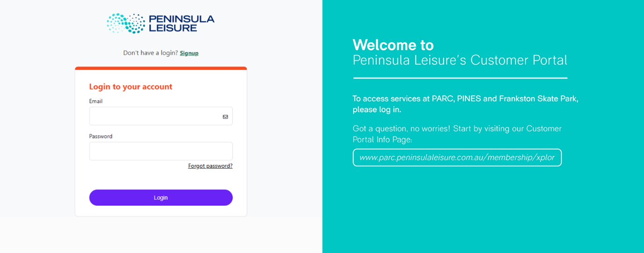644x253 pixels.
Task: Click the word LEISURE in the logo
Action: pos(173,28)
